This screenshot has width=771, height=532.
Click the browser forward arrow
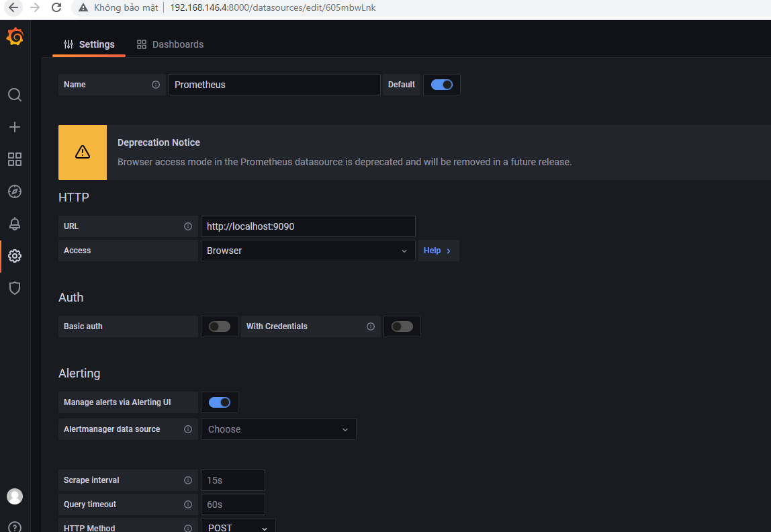pyautogui.click(x=34, y=7)
